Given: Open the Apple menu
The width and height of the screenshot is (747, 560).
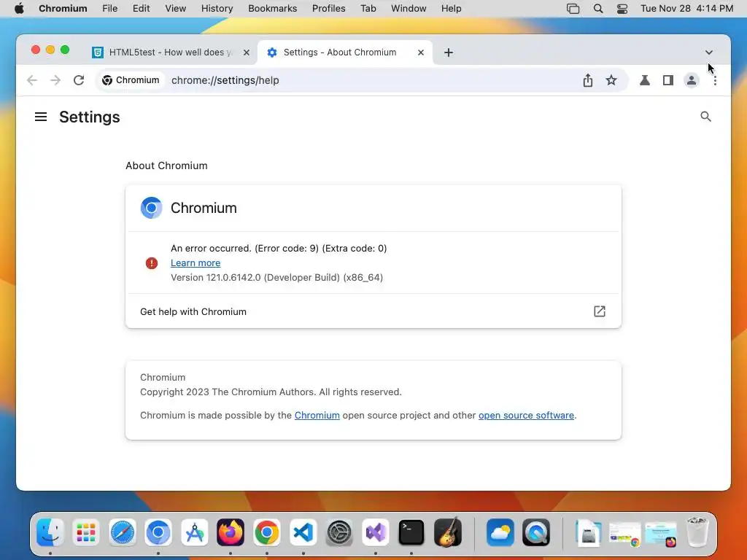Looking at the screenshot, I should click(x=19, y=9).
